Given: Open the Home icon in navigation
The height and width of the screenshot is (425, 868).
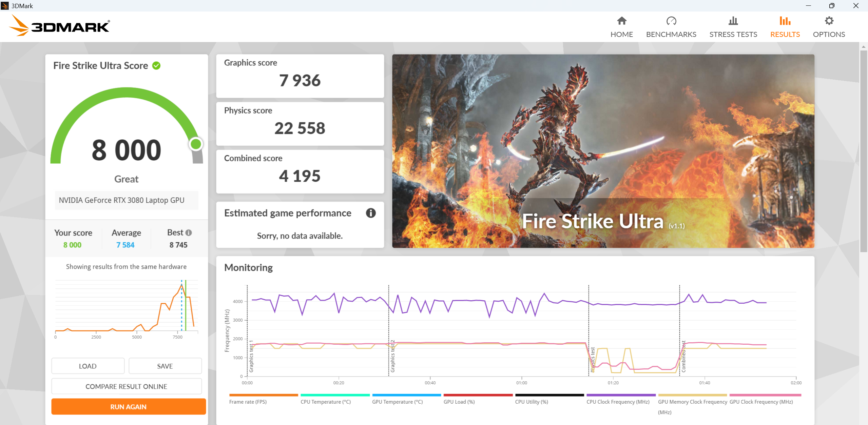Looking at the screenshot, I should (x=621, y=21).
